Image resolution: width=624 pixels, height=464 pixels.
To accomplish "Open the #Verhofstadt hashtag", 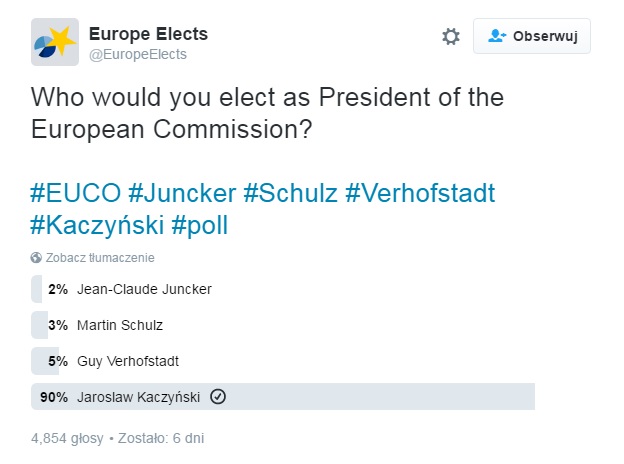I will 420,193.
